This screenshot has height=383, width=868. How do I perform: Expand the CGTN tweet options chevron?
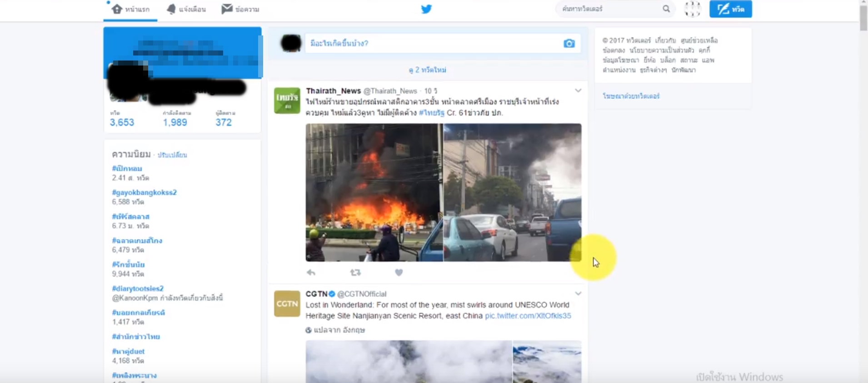(578, 293)
